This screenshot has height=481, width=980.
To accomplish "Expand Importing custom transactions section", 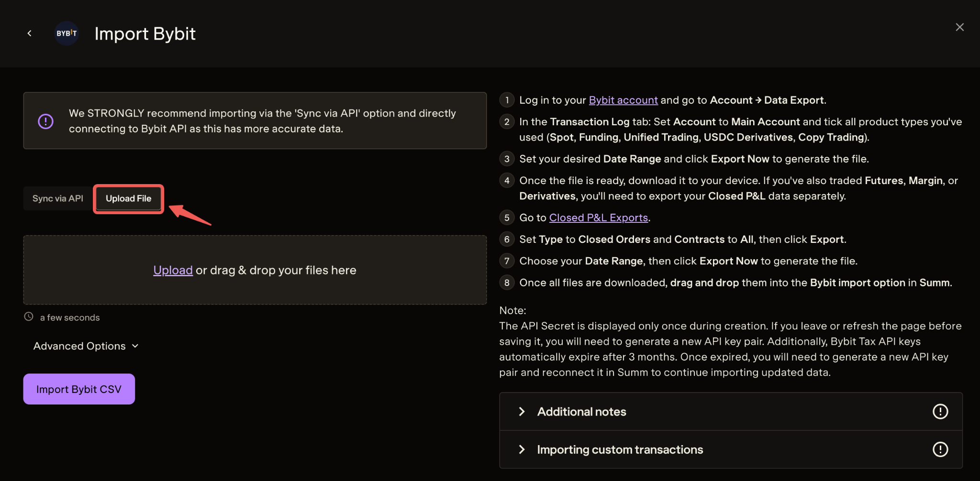I will 620,449.
